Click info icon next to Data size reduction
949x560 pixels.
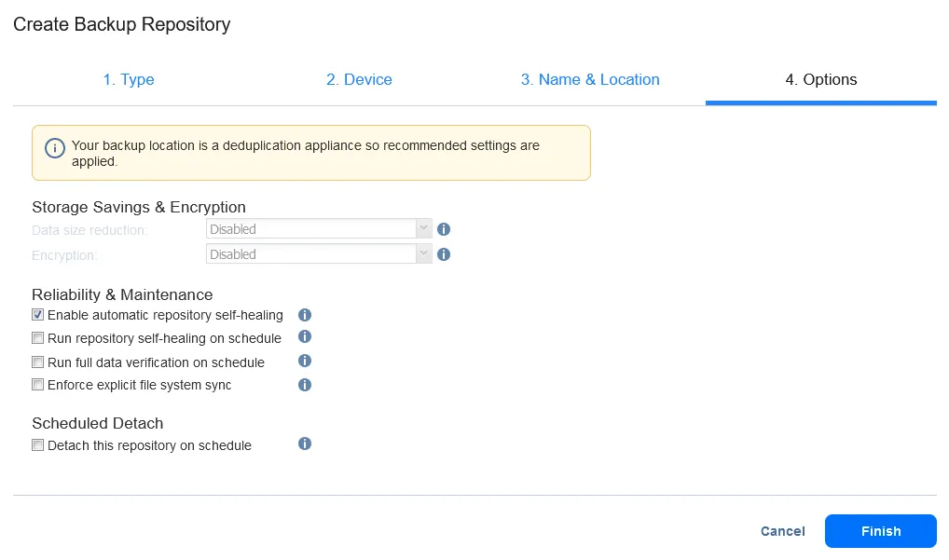point(444,229)
